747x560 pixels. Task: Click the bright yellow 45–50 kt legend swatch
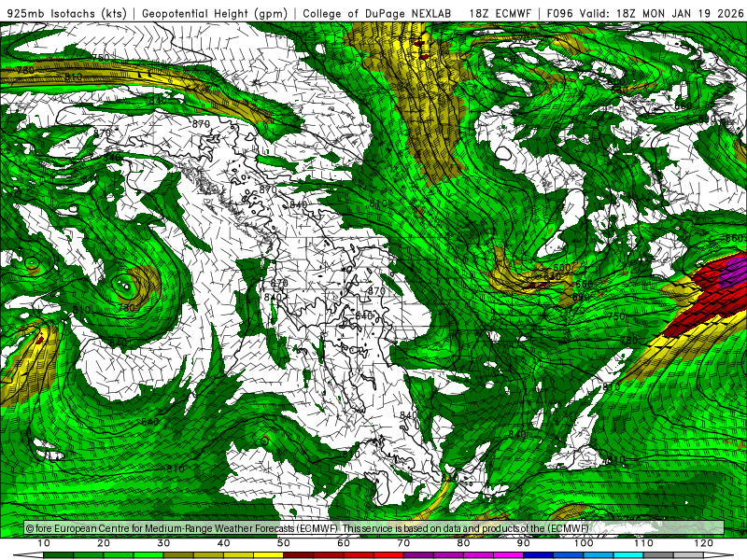click(x=268, y=555)
